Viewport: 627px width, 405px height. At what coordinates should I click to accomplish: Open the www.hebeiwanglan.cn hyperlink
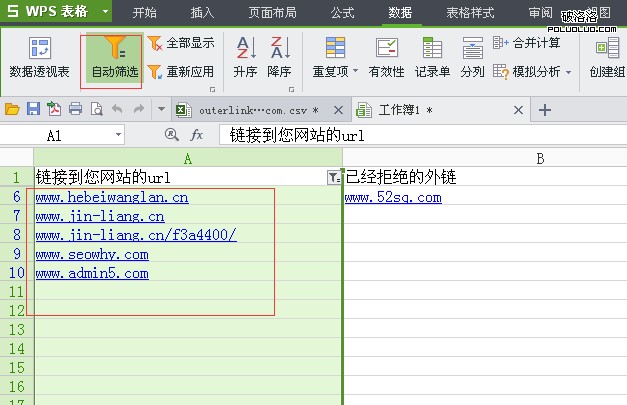tap(111, 197)
